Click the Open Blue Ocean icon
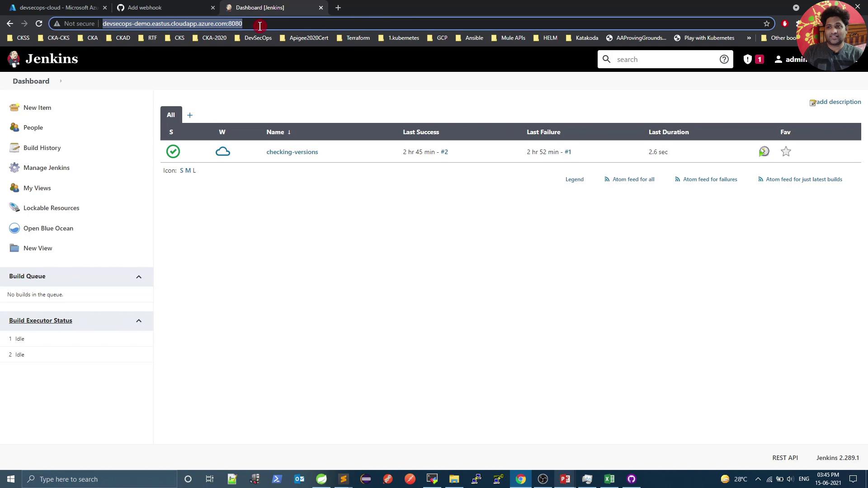 click(14, 228)
